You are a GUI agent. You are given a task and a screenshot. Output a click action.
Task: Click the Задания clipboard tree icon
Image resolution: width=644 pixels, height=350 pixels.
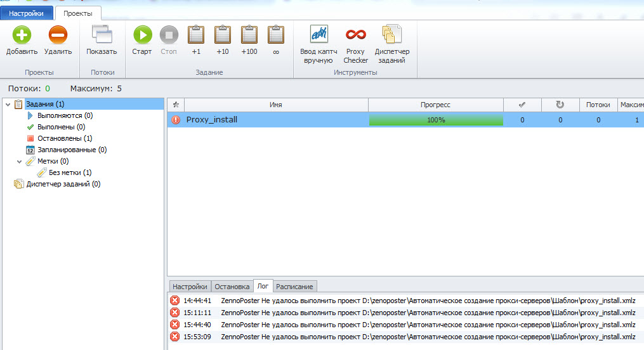[18, 104]
